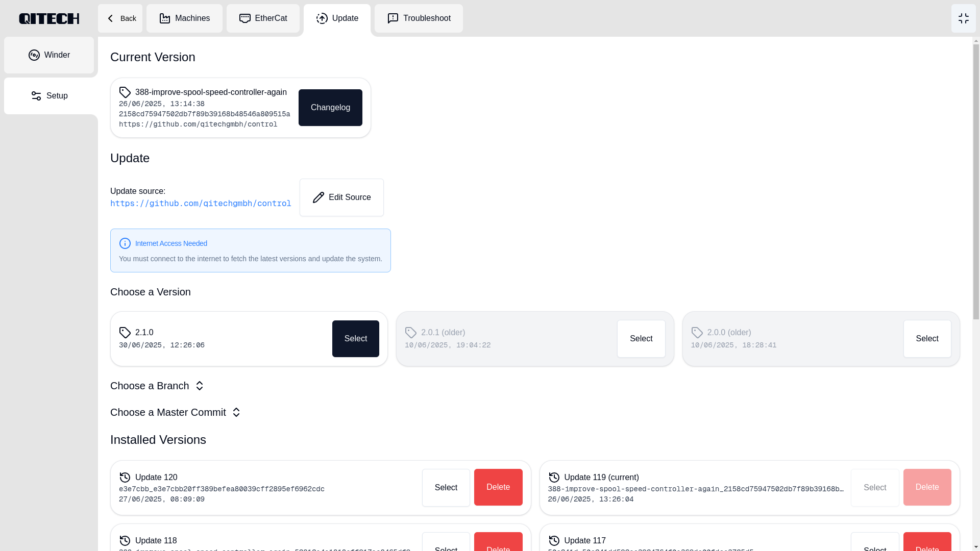Open the Machines tab
Screen dimensions: 980x551
tap(184, 18)
